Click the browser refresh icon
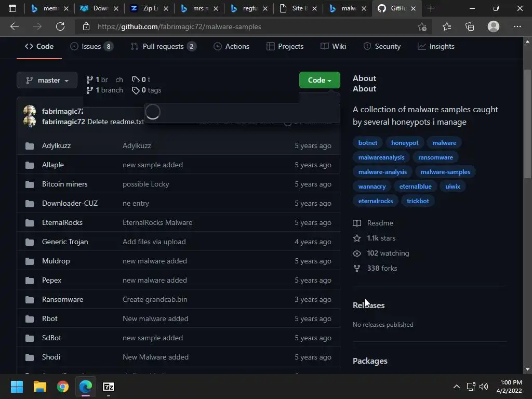 [x=60, y=26]
